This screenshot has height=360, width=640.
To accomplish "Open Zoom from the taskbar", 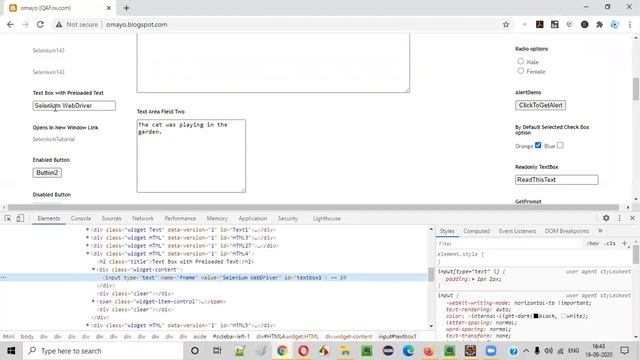I will click(x=491, y=351).
